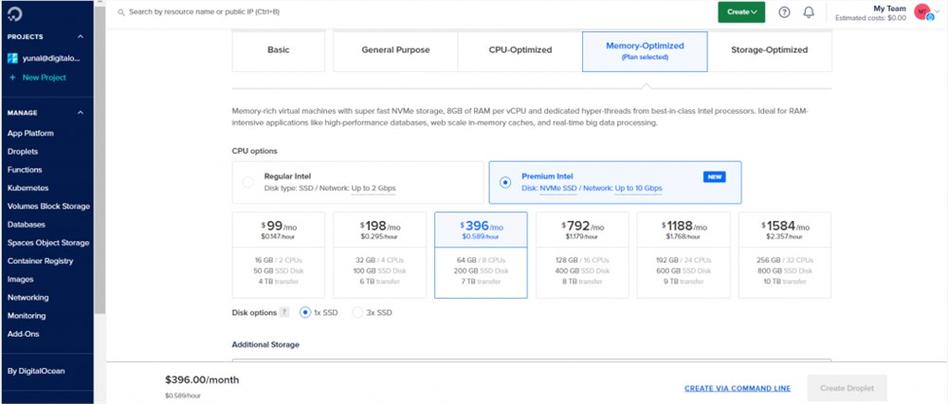Click the NVMe SSD disk link
Screen dimensions: 948x404
[x=557, y=188]
